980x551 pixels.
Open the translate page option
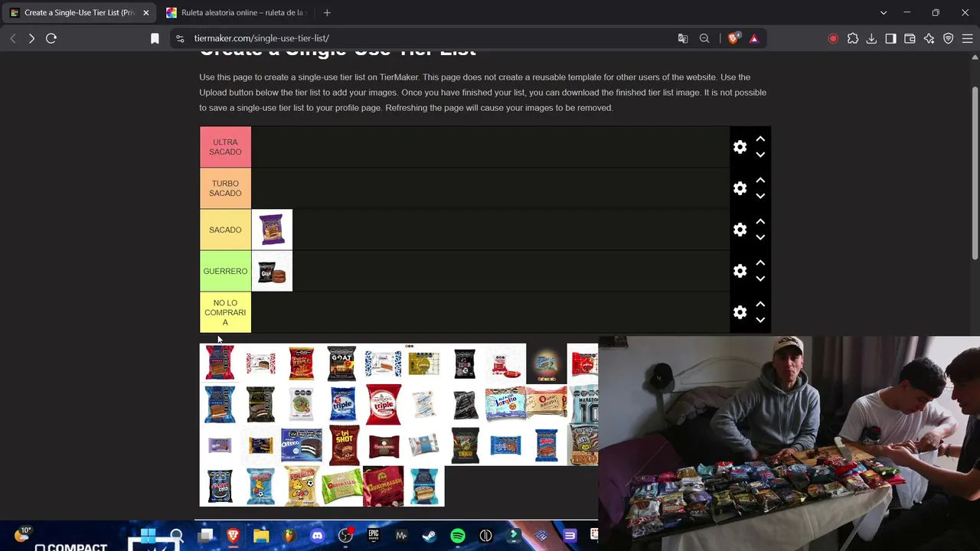[x=683, y=38]
